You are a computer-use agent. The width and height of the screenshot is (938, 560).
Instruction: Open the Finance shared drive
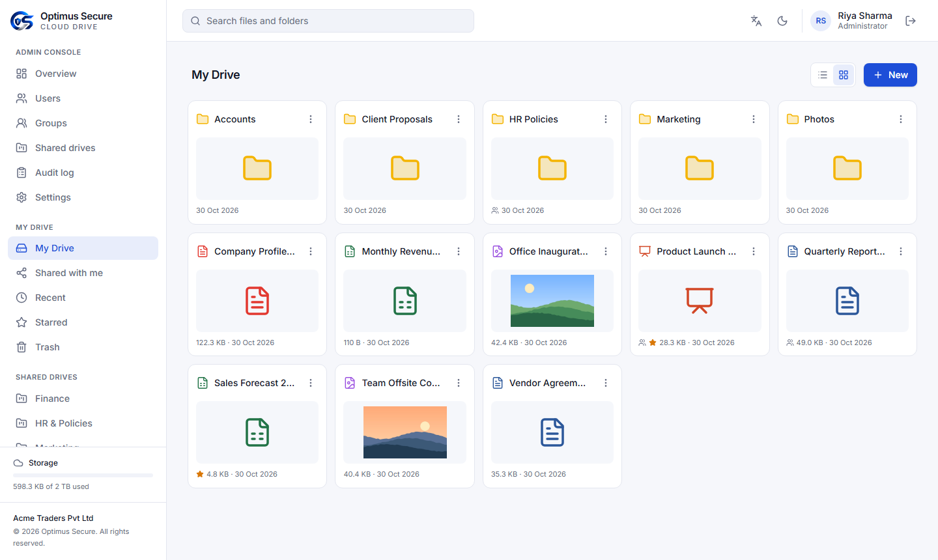[83, 399]
